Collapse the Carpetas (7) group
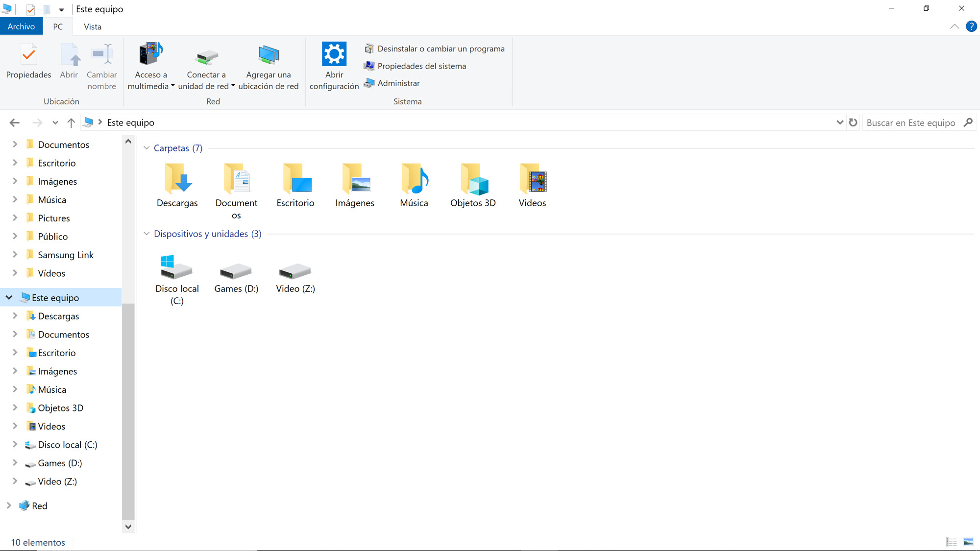Viewport: 980px width, 551px height. [x=146, y=148]
